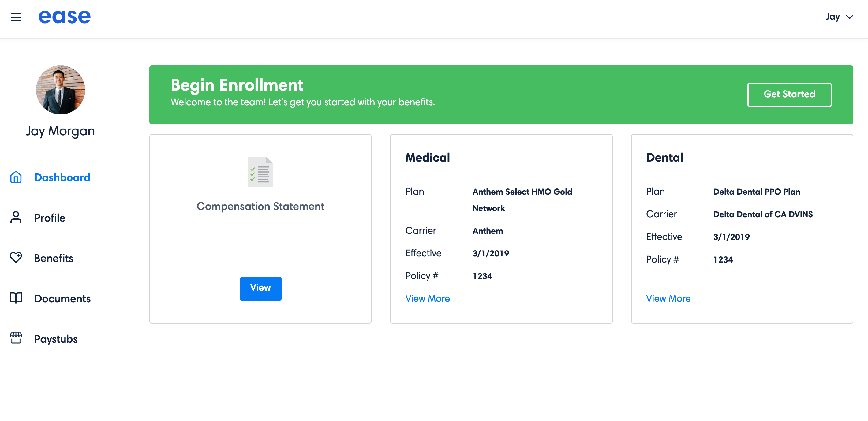This screenshot has height=421, width=868.
Task: Open the Profile menu item
Action: (x=50, y=218)
